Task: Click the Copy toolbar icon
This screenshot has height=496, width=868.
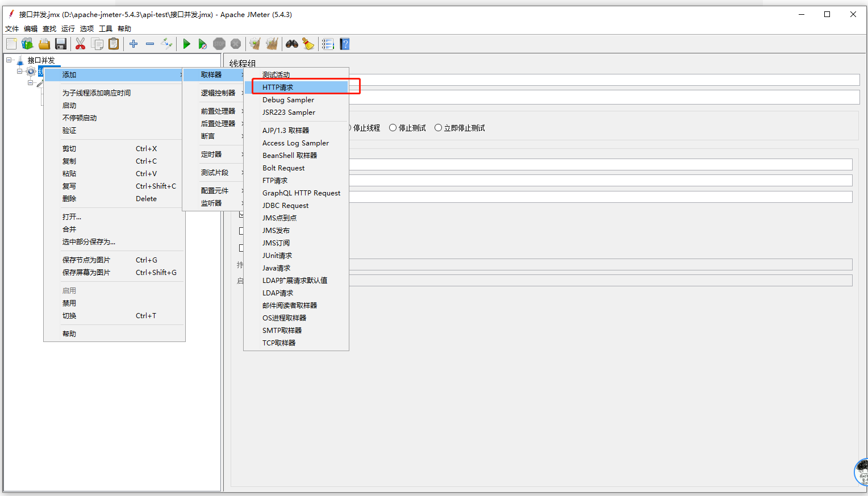Action: (97, 44)
